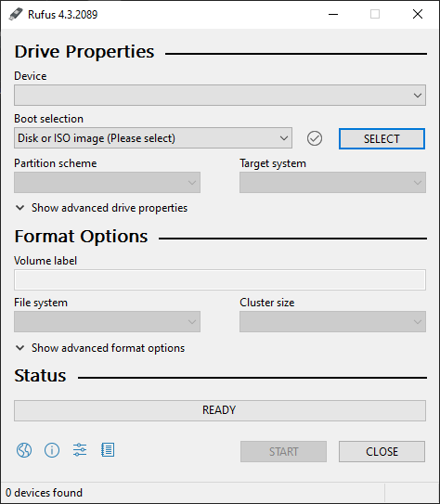The height and width of the screenshot is (504, 440).
Task: Expand Show advanced format options
Action: 100,348
